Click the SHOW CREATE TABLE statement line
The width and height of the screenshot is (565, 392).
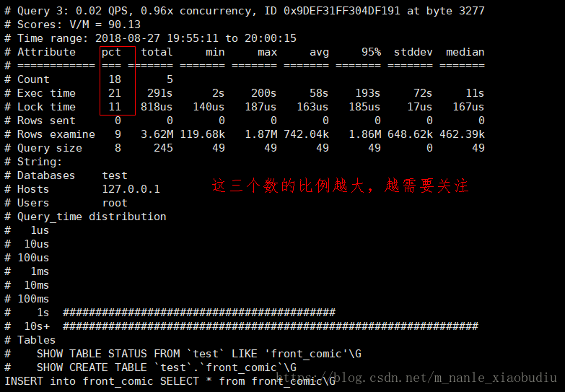167,367
